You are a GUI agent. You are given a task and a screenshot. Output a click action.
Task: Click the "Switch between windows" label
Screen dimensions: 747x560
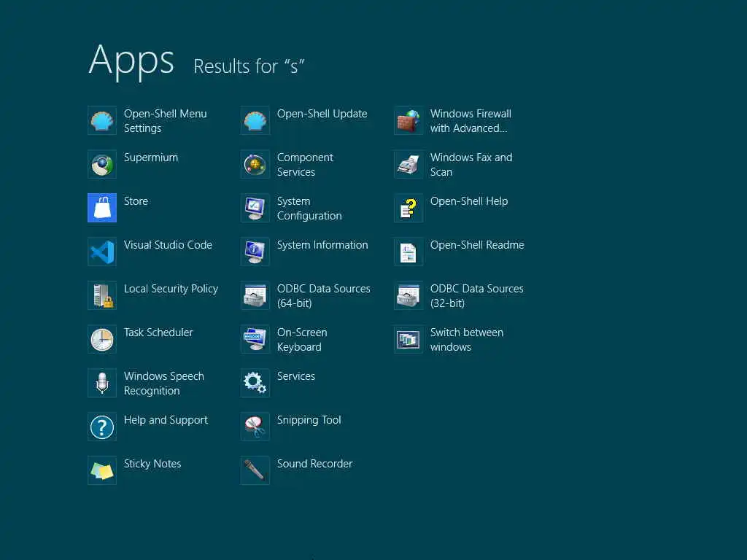coord(466,340)
